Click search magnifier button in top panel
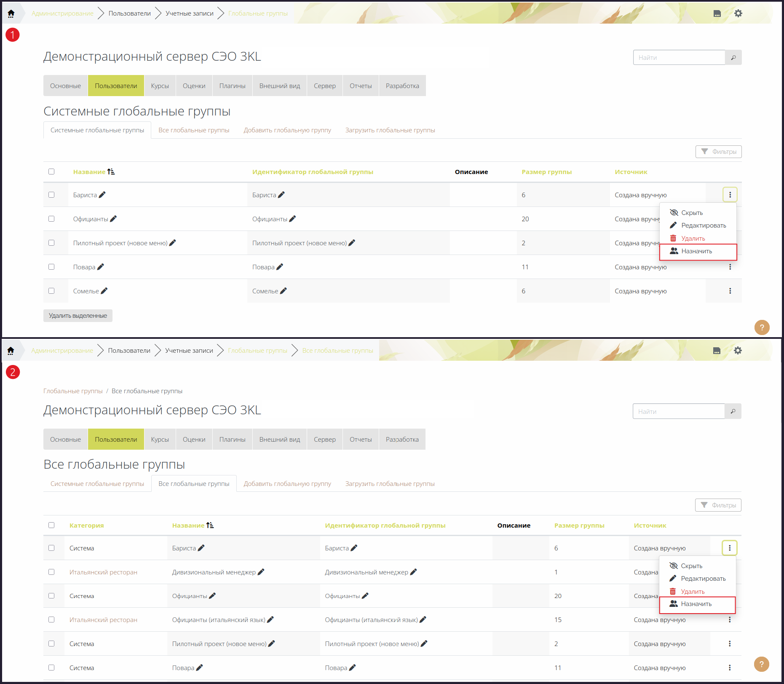This screenshot has width=784, height=684. coord(733,57)
